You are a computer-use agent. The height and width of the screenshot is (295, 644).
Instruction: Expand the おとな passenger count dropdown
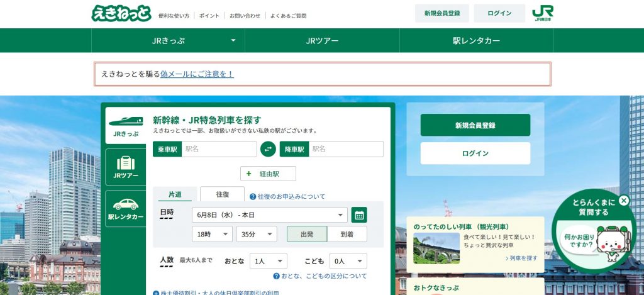tap(268, 261)
